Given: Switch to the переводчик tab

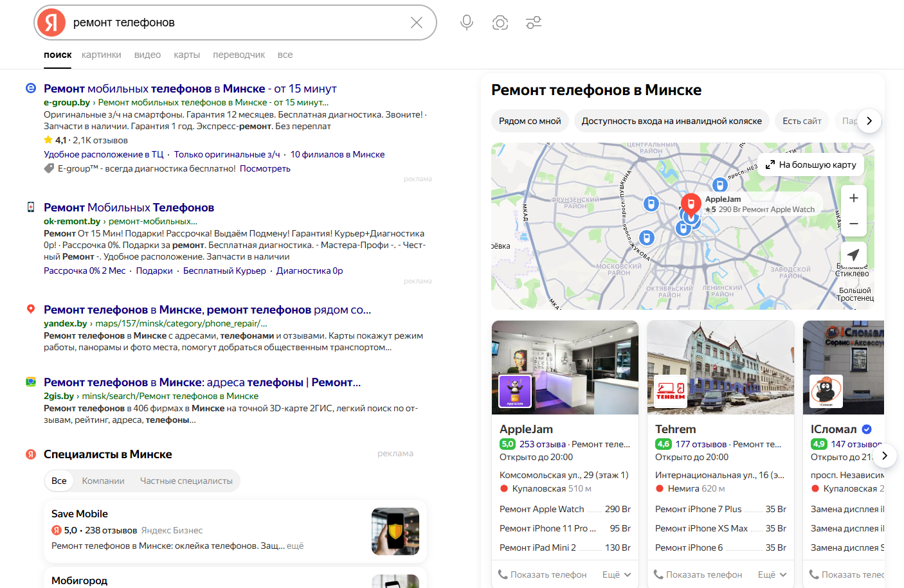Looking at the screenshot, I should click(239, 55).
